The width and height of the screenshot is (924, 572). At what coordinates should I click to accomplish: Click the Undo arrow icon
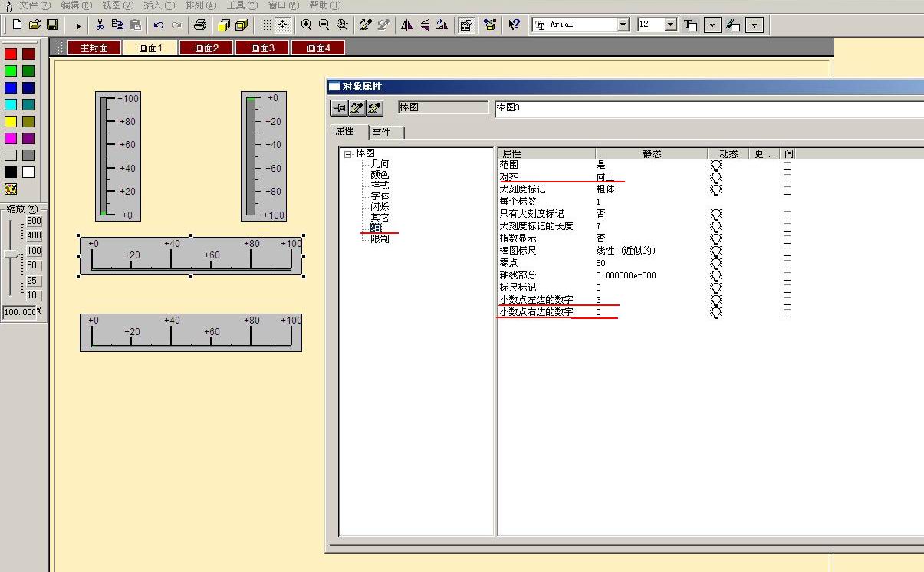[x=159, y=25]
